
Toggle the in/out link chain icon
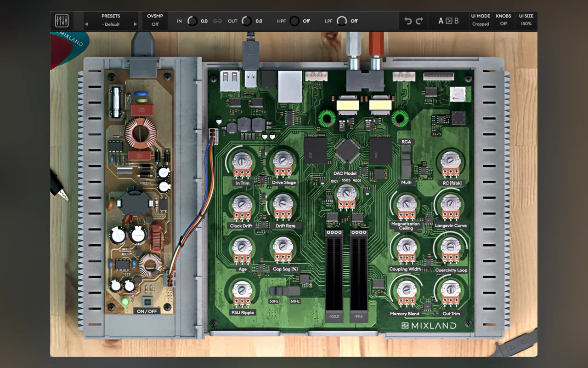pos(218,21)
